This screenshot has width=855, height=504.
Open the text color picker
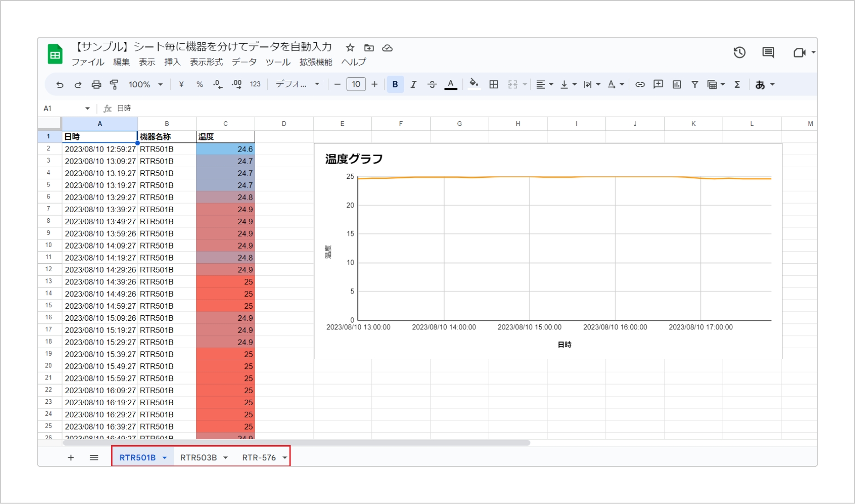(451, 85)
